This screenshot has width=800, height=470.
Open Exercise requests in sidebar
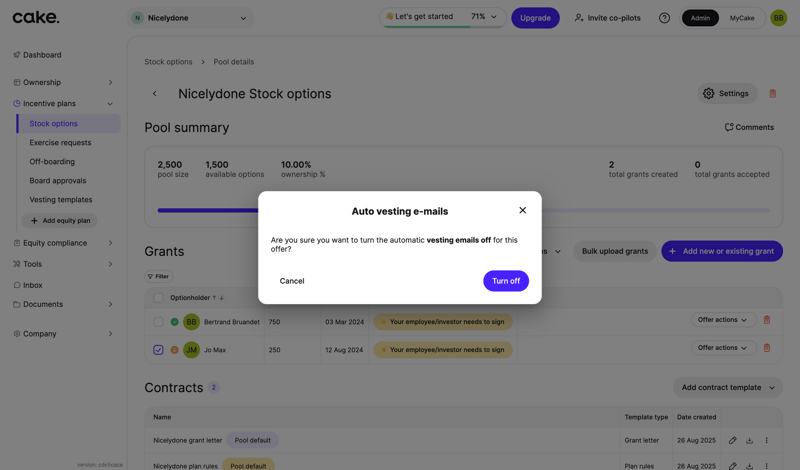point(60,143)
